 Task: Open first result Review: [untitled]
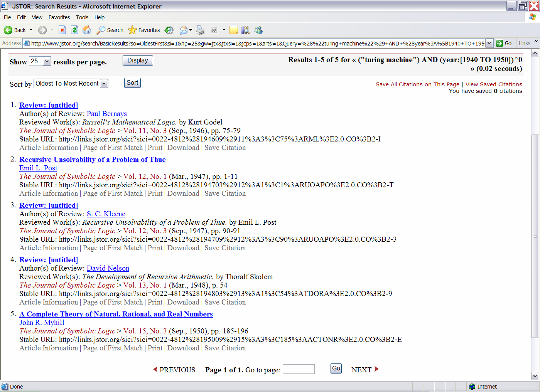click(x=49, y=105)
